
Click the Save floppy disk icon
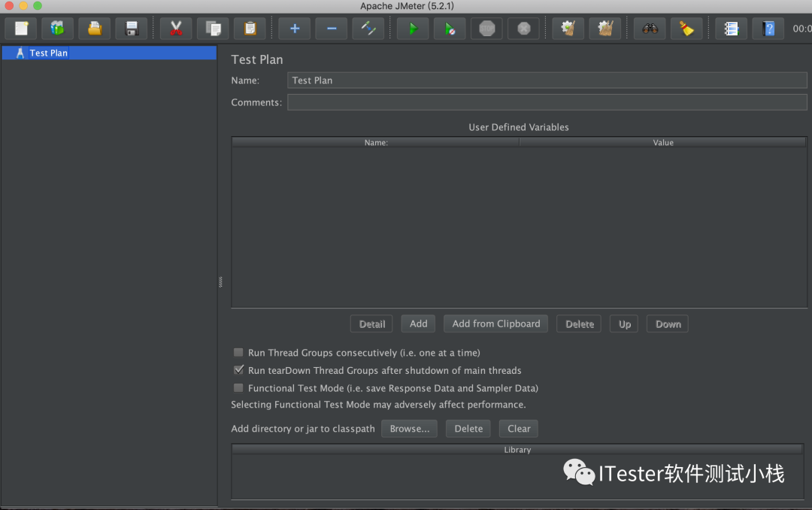[x=132, y=29]
